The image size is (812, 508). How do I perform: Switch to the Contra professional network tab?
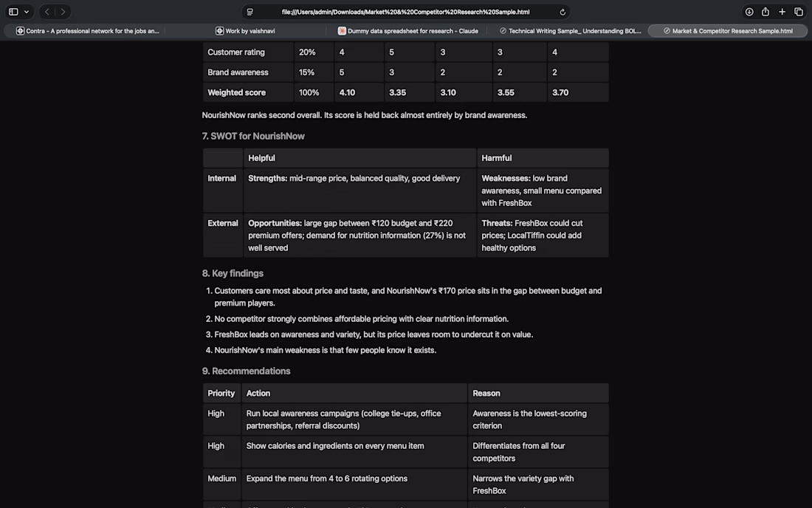click(x=87, y=31)
